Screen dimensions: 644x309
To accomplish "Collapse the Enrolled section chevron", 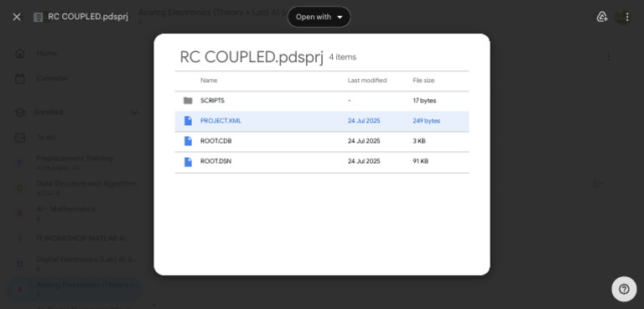I will coord(134,113).
